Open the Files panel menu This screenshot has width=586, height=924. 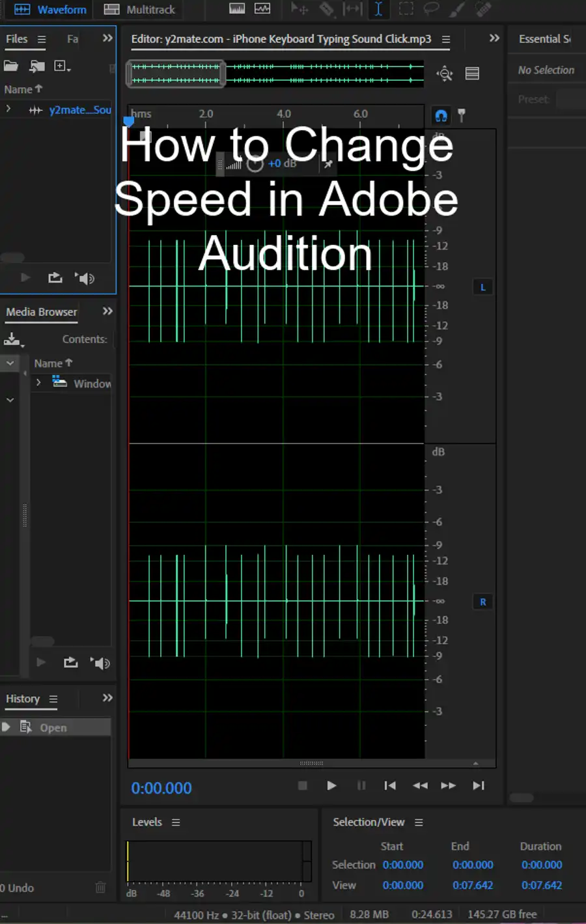tap(42, 39)
